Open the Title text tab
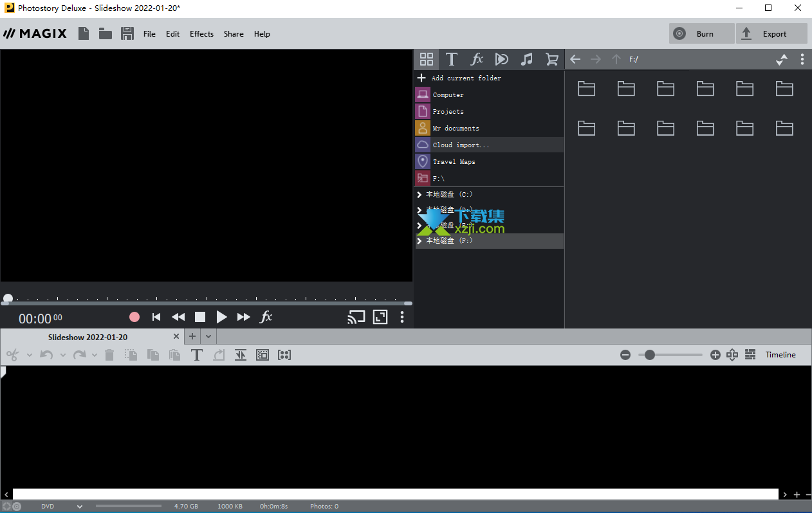This screenshot has width=812, height=513. tap(452, 59)
